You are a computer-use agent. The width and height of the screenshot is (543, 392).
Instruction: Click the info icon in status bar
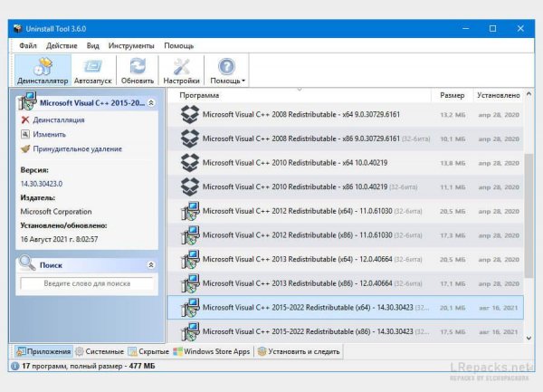(14, 366)
